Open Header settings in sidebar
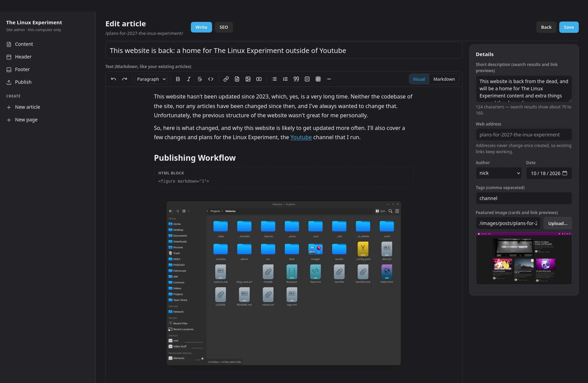This screenshot has width=588, height=383. coord(48,57)
